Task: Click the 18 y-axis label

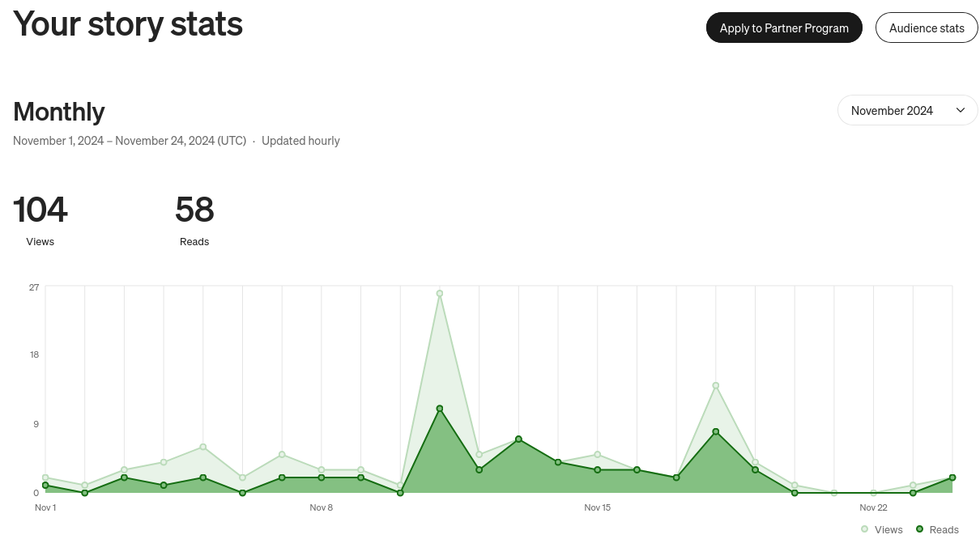Action: click(x=34, y=354)
